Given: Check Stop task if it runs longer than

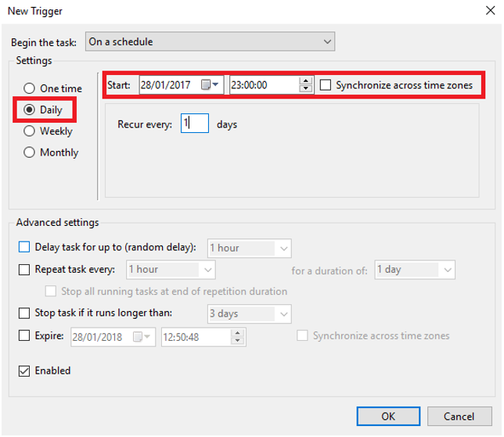Looking at the screenshot, I should click(x=24, y=313).
